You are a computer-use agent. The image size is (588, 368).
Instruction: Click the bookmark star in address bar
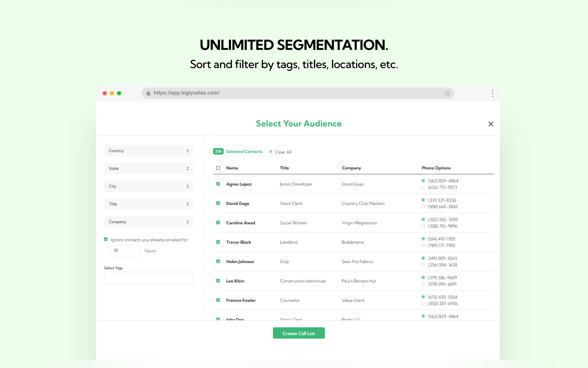[x=447, y=93]
